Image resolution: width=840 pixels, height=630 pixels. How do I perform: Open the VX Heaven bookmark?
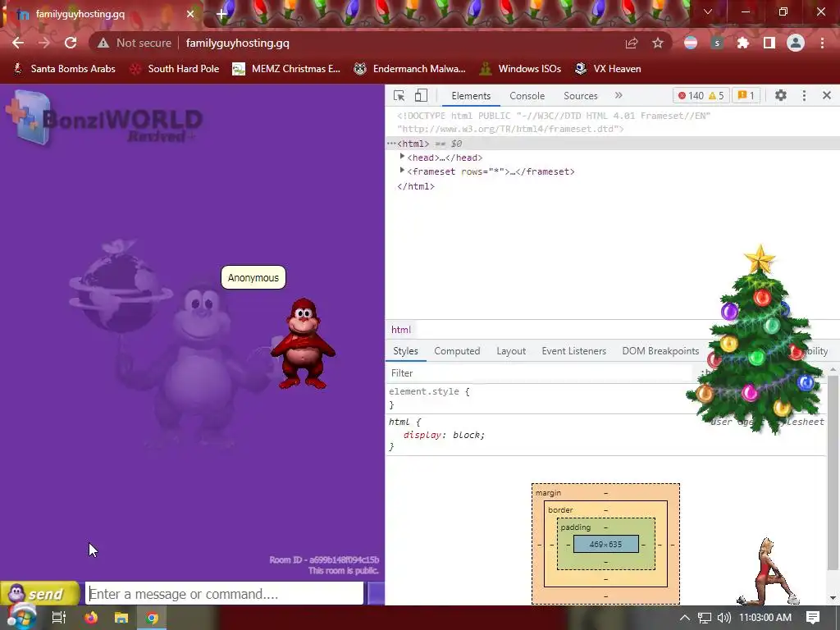coord(608,69)
